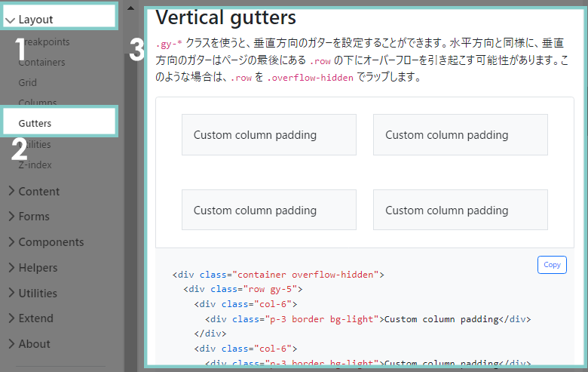Click the Vertical gutters heading
Image resolution: width=588 pixels, height=372 pixels.
coord(225,17)
